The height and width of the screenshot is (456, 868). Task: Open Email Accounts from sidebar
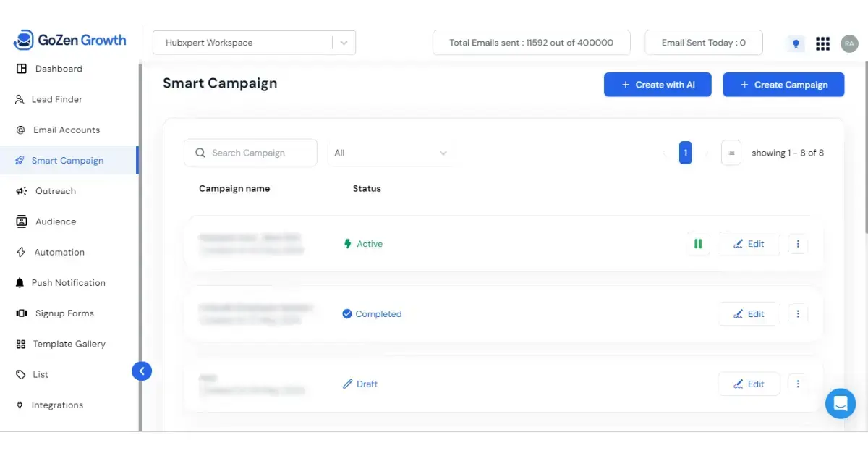(66, 130)
